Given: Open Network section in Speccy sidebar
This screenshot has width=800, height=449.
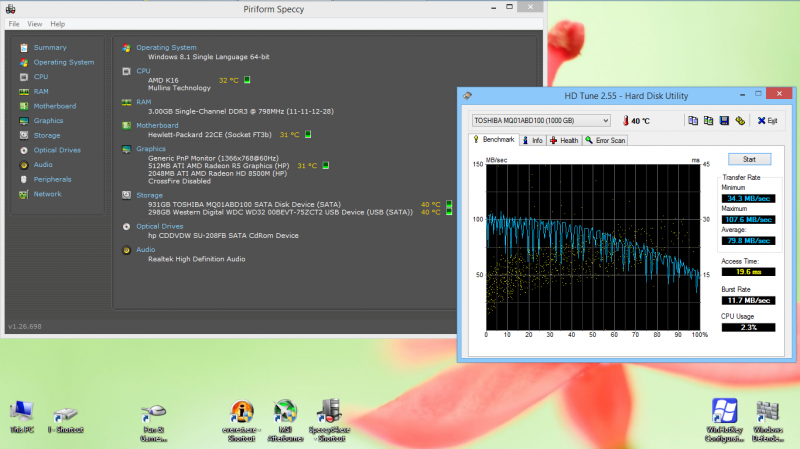Looking at the screenshot, I should point(47,194).
